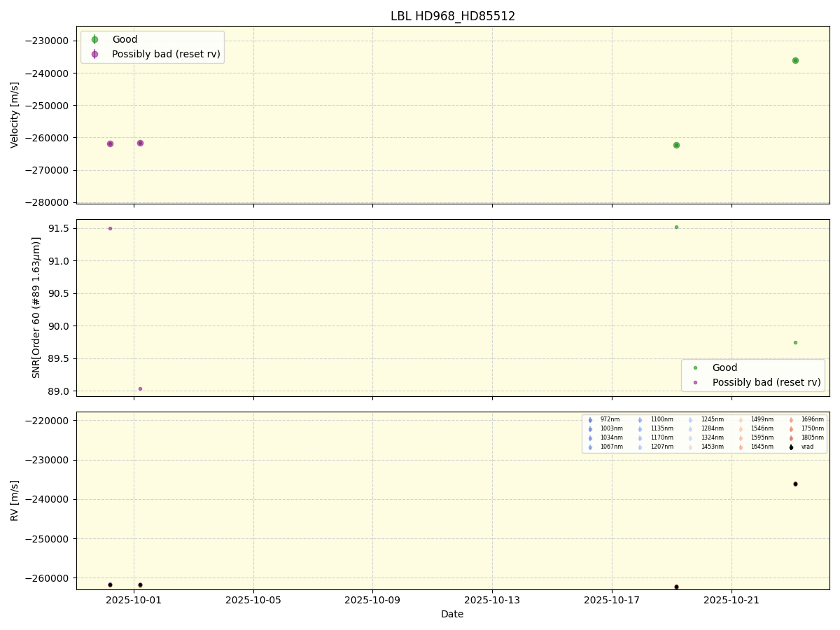Click the Velocity [m/s] axis label
Viewport: 840px width, 630px height.
[x=15, y=115]
